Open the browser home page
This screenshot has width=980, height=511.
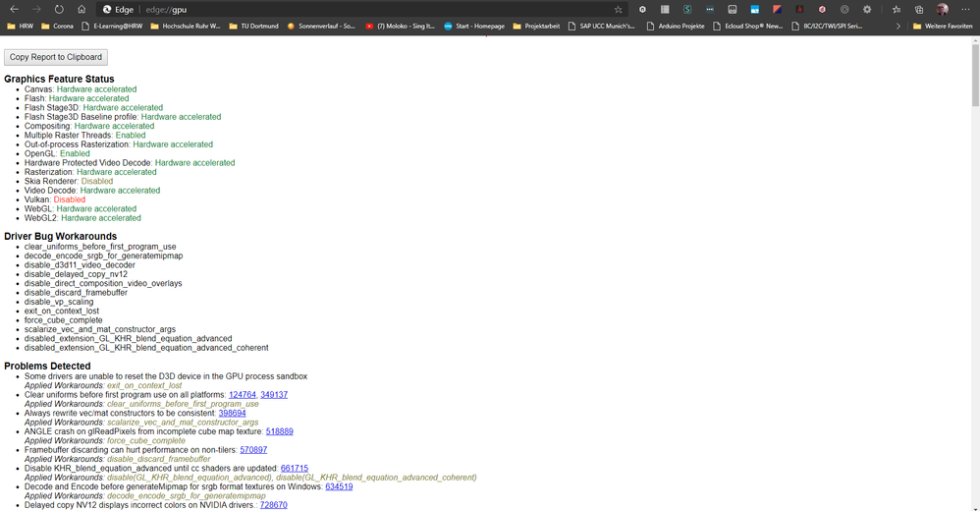[x=82, y=10]
